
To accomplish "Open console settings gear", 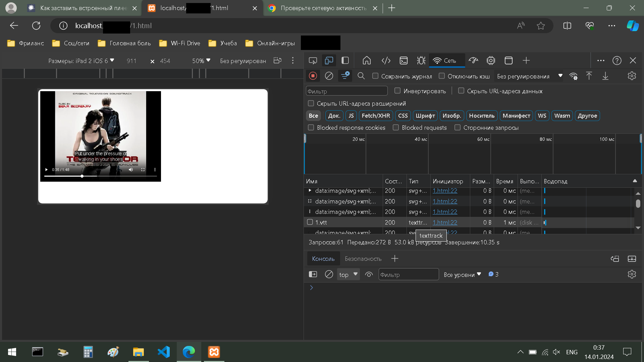I will 632,275.
